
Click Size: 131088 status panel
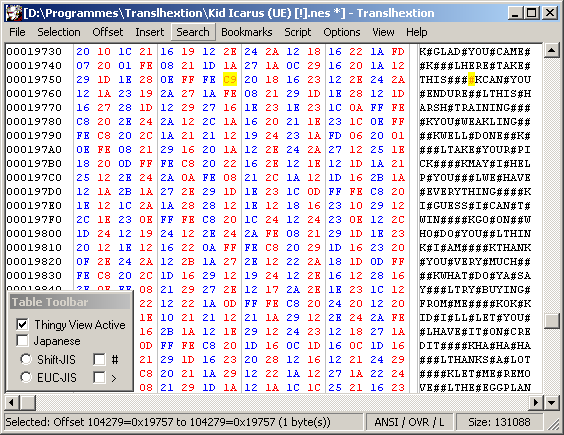tap(499, 422)
